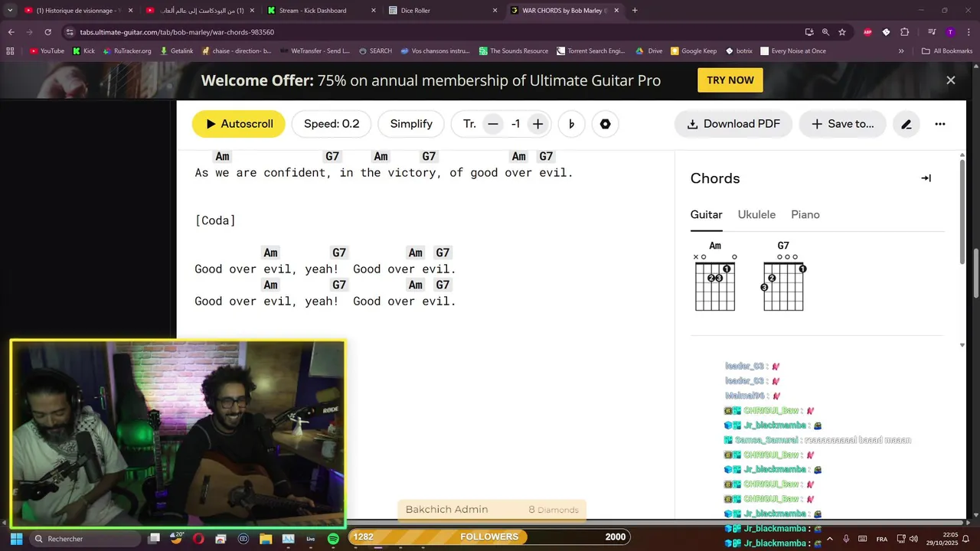Open the Speed 0.2 setting

coord(332,124)
